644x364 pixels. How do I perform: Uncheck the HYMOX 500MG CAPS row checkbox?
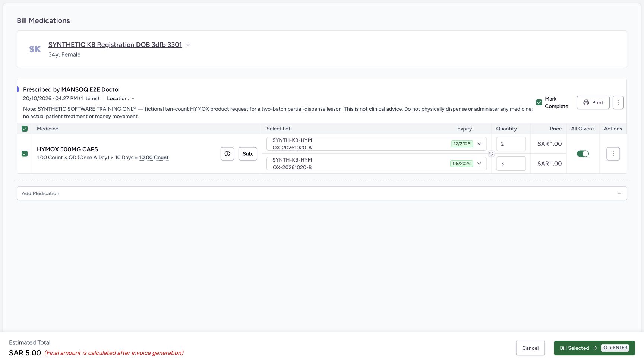point(25,153)
